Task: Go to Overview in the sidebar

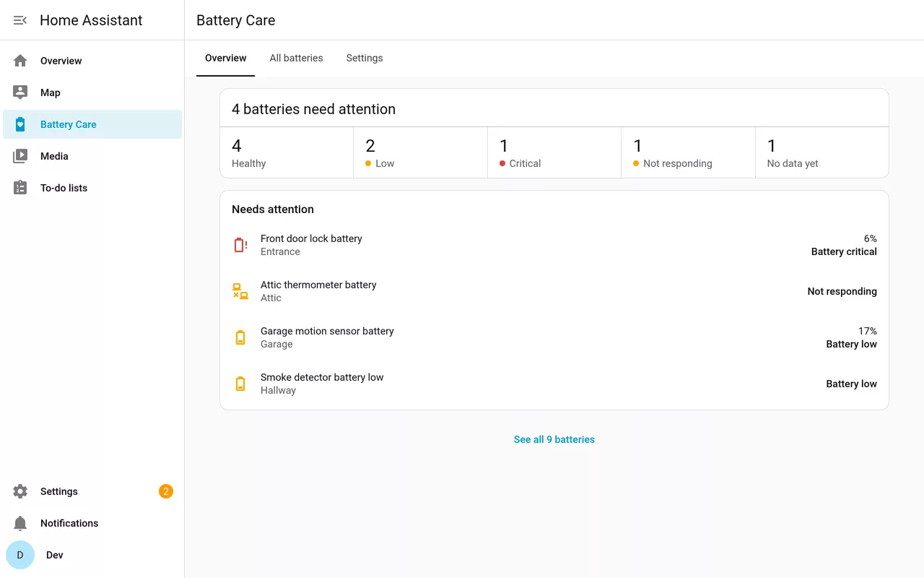Action: coord(92,61)
